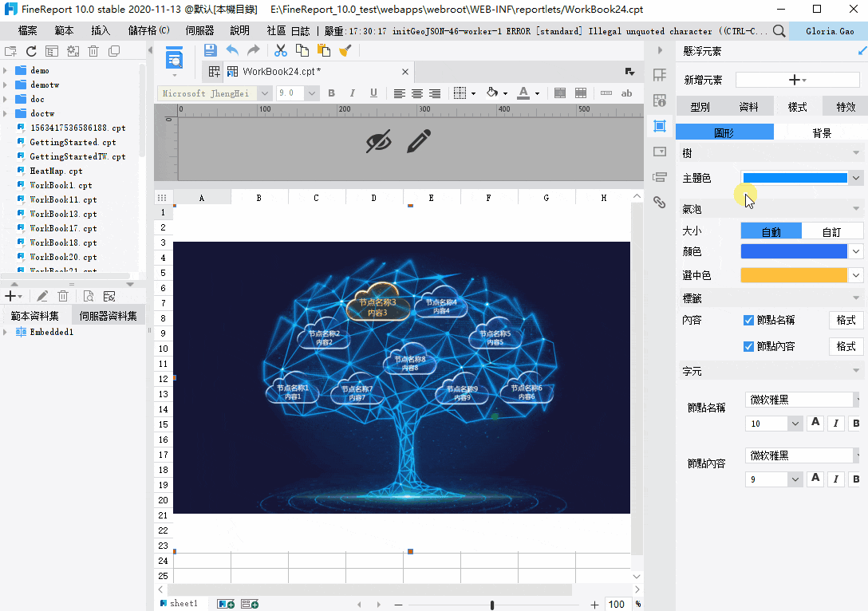This screenshot has height=611, width=868.
Task: Open the 新增元素 plus dropdown
Action: click(x=797, y=80)
